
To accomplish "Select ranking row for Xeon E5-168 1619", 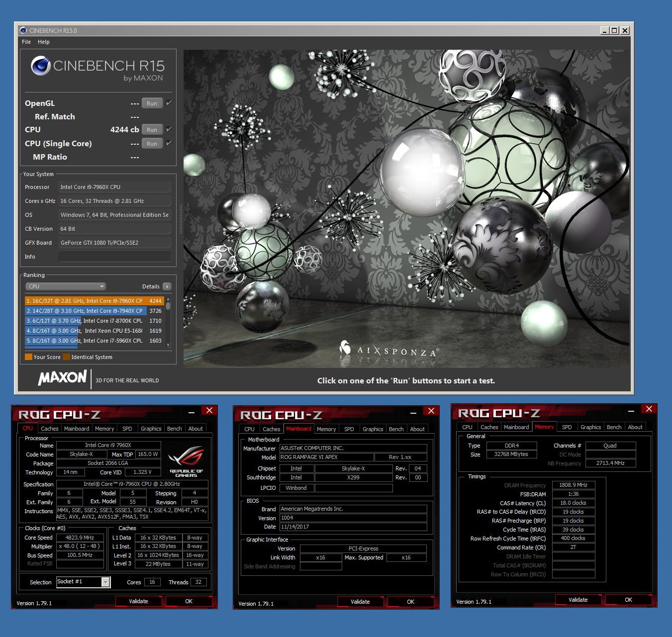I will pyautogui.click(x=94, y=331).
